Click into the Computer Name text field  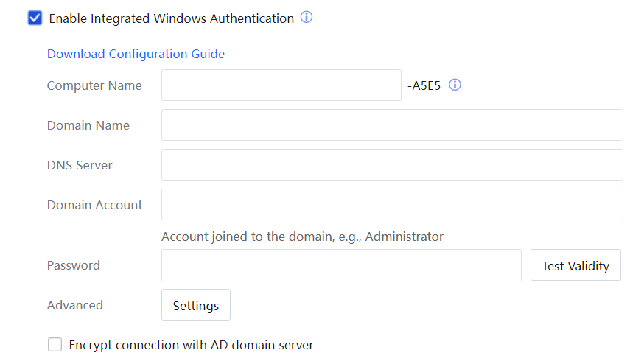[281, 85]
